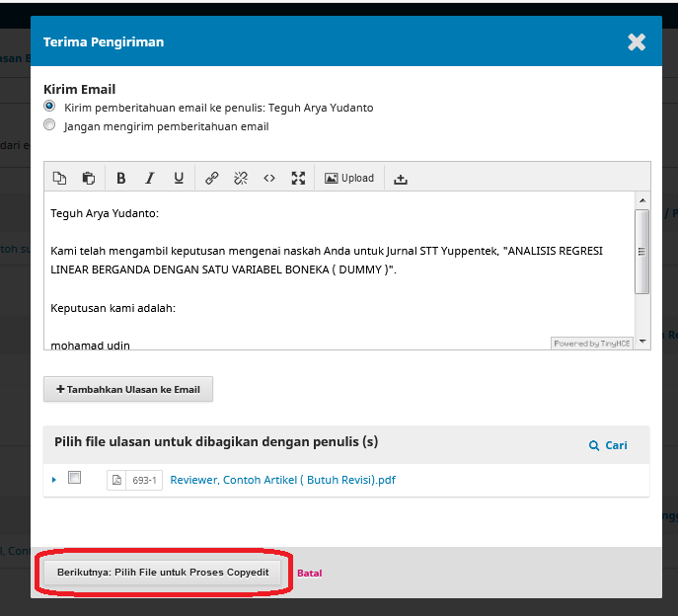Open the source code view icon
678x616 pixels.
tap(268, 179)
